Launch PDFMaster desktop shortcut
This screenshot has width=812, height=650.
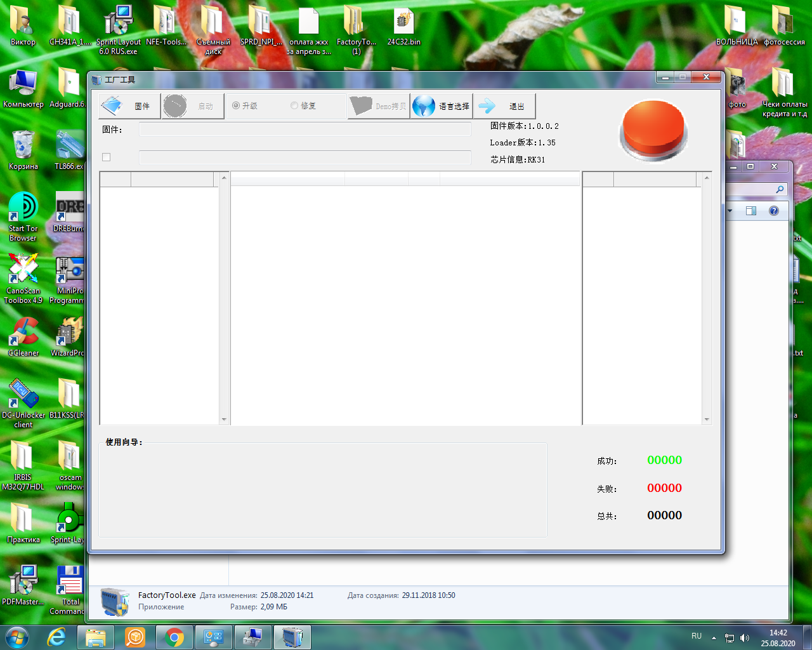[x=23, y=585]
